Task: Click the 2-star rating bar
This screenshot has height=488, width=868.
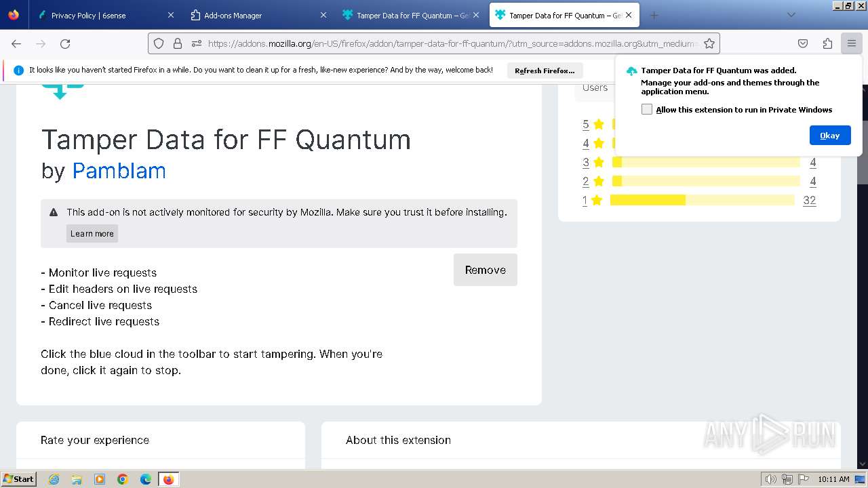Action: tap(706, 181)
